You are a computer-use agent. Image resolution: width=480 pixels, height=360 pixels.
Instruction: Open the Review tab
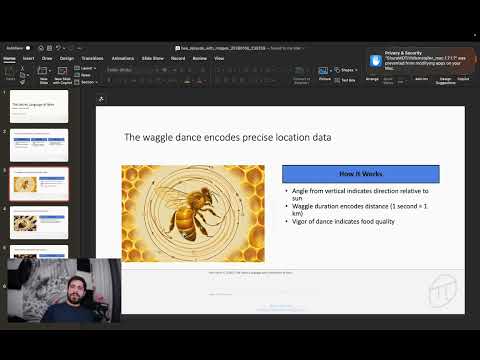(x=200, y=58)
